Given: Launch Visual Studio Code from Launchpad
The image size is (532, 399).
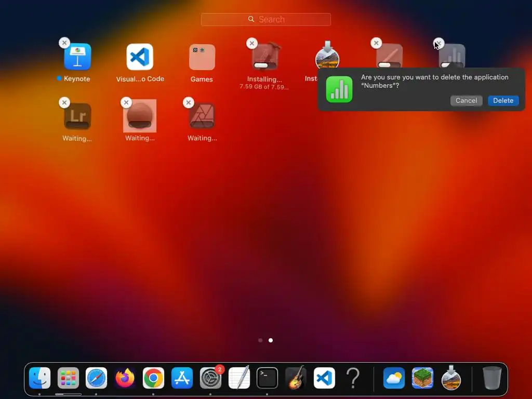Looking at the screenshot, I should [x=140, y=57].
